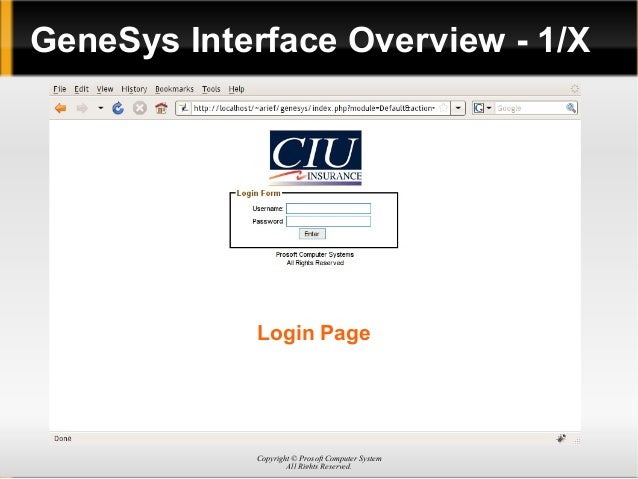Open the View menu
The width and height of the screenshot is (638, 479).
[x=105, y=89]
